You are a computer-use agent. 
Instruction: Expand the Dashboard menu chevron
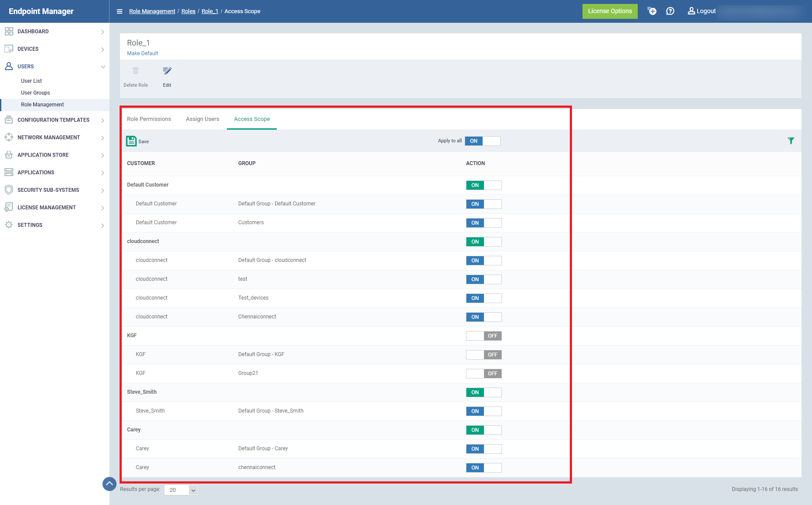point(102,32)
